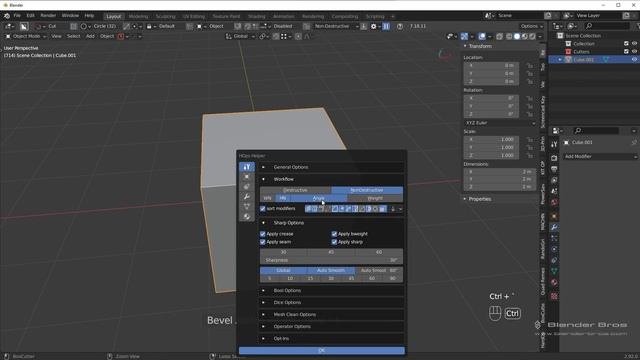Click the gear settings icon in the BoxCutter toolbar
Viewport: 640px width, 360px height.
coord(373,26)
